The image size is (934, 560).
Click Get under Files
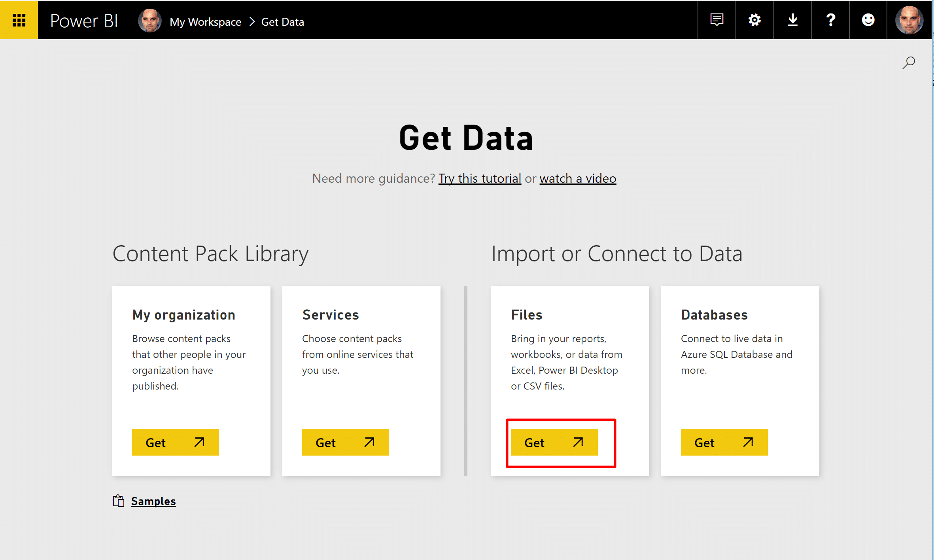pyautogui.click(x=554, y=442)
